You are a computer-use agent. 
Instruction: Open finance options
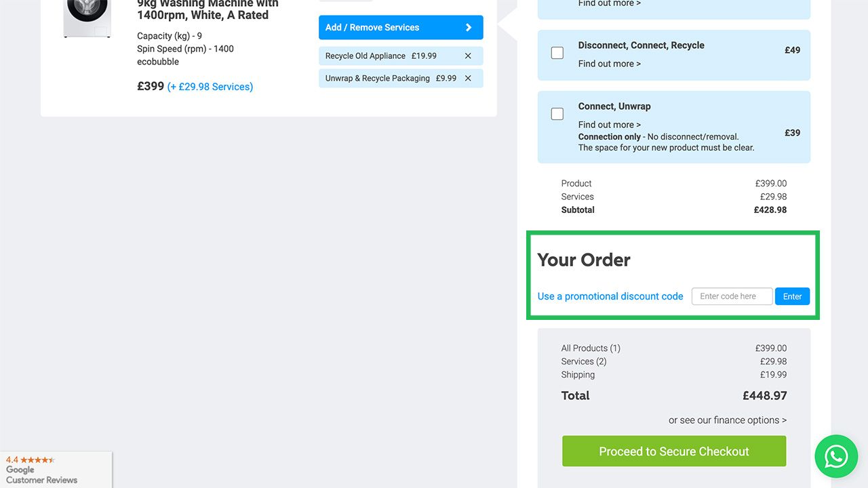(x=728, y=420)
